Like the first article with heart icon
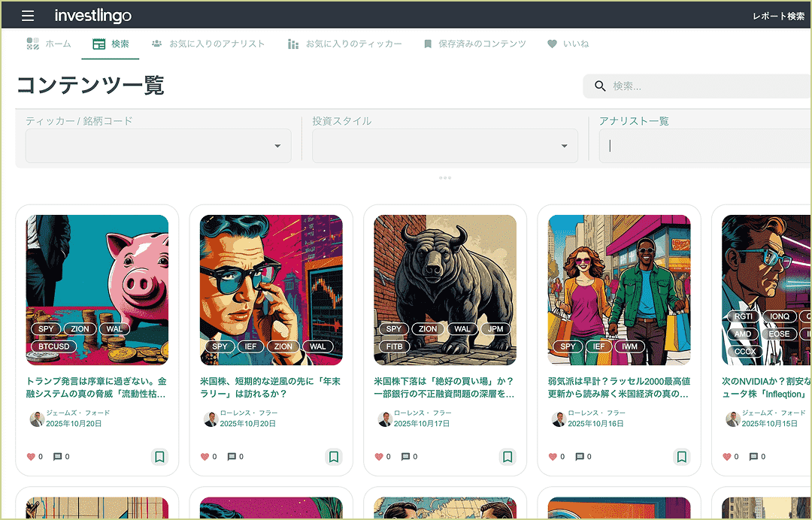 click(31, 457)
